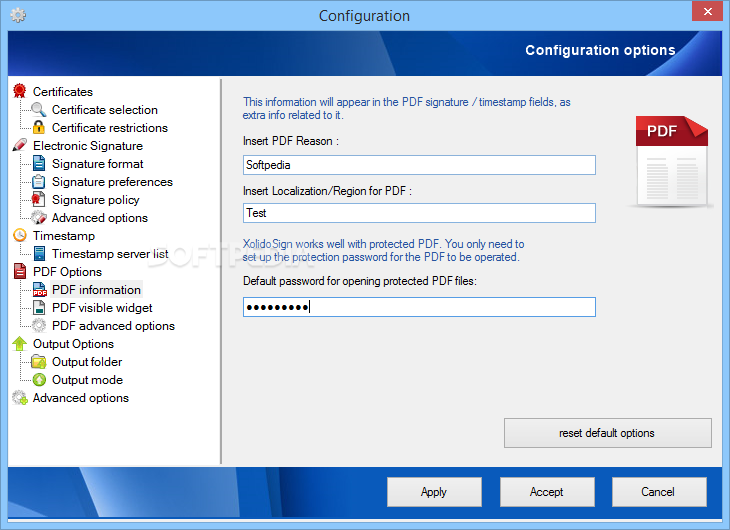Click the PDF information icon

(x=39, y=289)
